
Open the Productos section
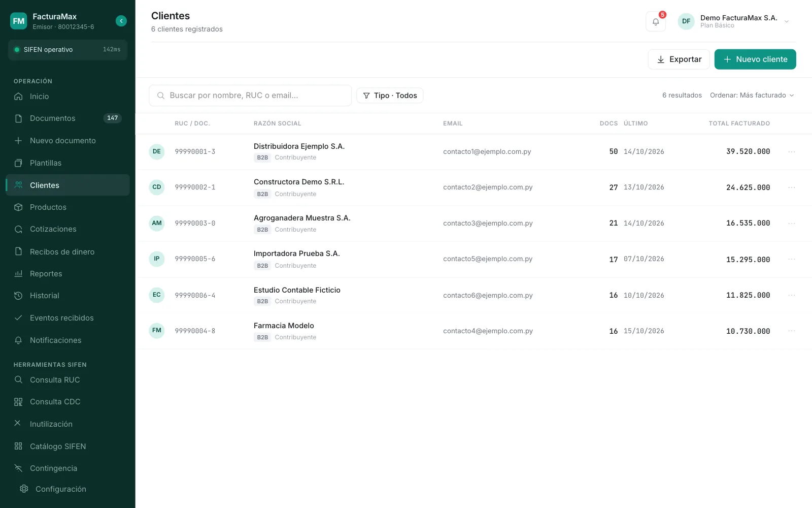point(67,207)
